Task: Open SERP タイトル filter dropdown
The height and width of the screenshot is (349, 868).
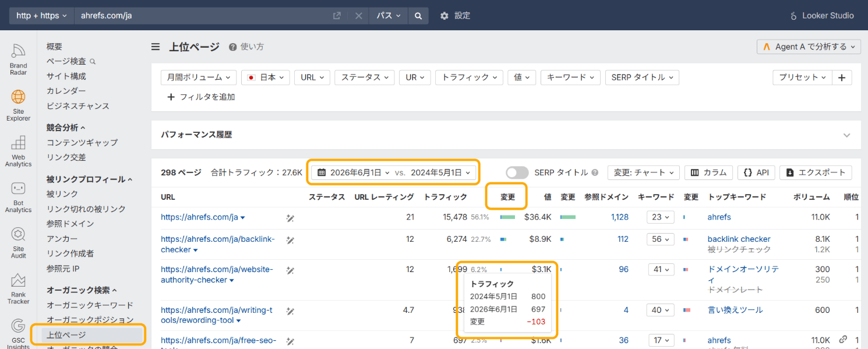Action: pyautogui.click(x=642, y=77)
